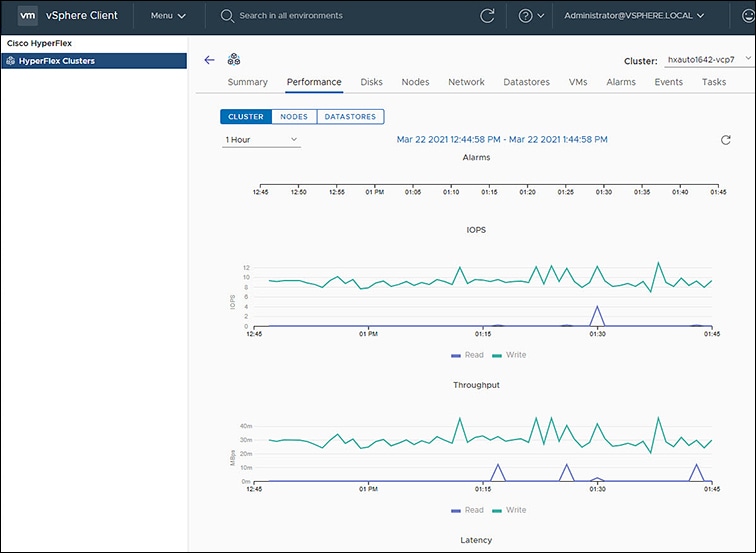Select HyperFlex Clusters in the sidebar
The image size is (756, 553).
coord(94,61)
